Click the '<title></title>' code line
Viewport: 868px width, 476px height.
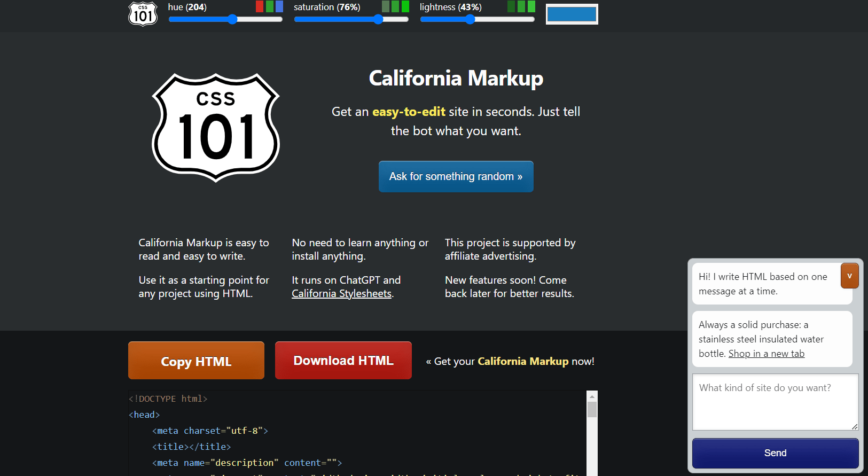click(191, 447)
